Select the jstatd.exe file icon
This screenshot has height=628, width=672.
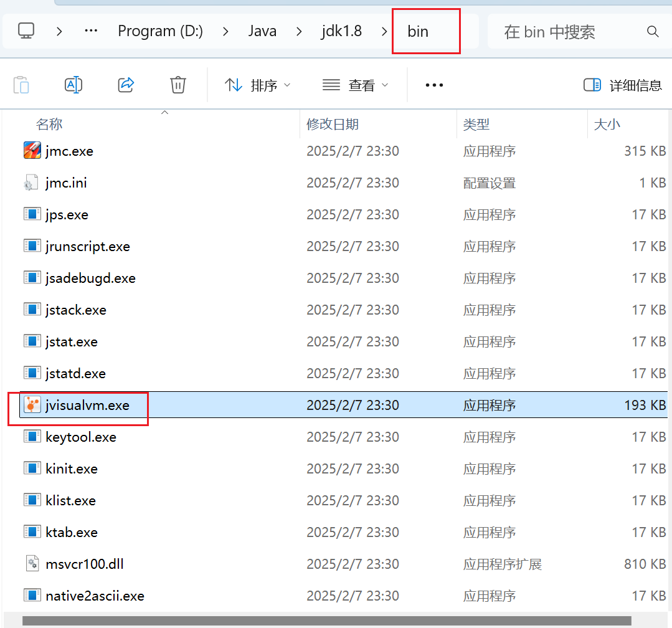click(x=32, y=373)
